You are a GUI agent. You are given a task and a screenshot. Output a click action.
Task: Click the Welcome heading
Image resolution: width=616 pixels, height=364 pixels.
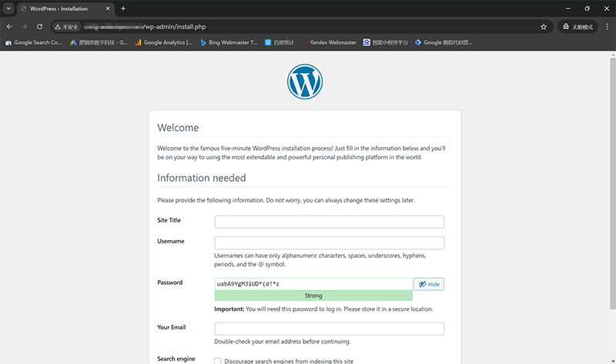[178, 128]
